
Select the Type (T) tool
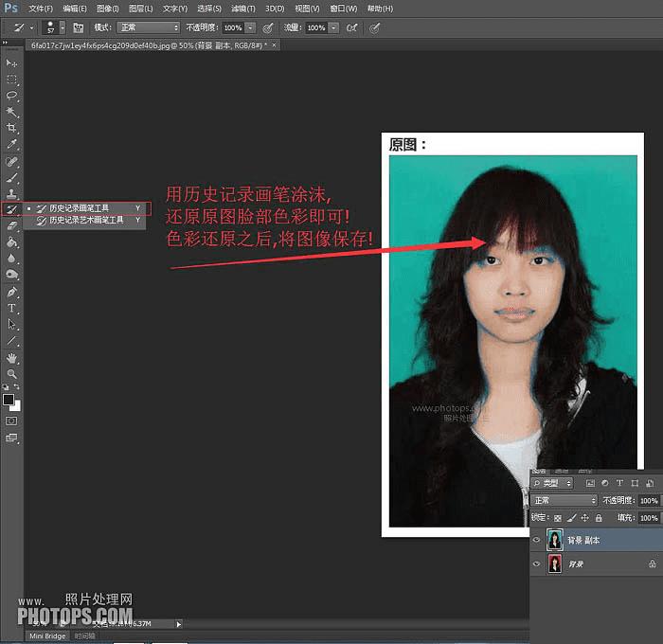(x=12, y=309)
